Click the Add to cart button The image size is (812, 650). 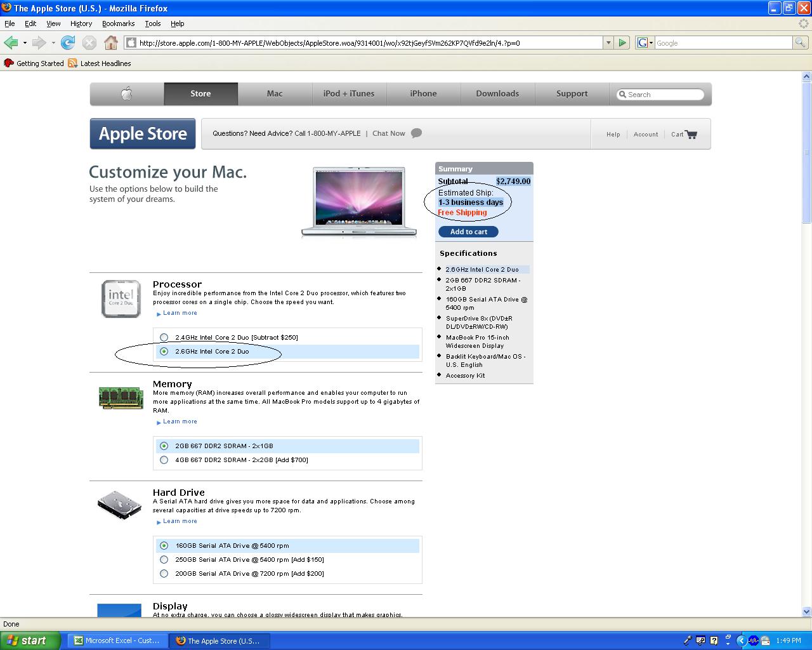coord(468,231)
